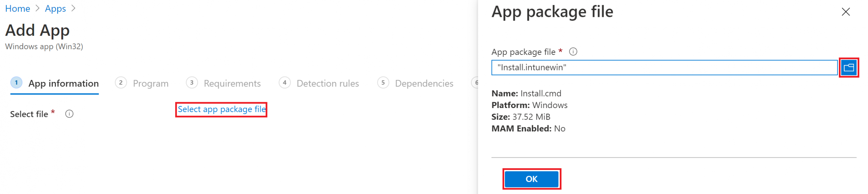
Task: Click the Install.intunewin file input field
Action: click(x=664, y=68)
